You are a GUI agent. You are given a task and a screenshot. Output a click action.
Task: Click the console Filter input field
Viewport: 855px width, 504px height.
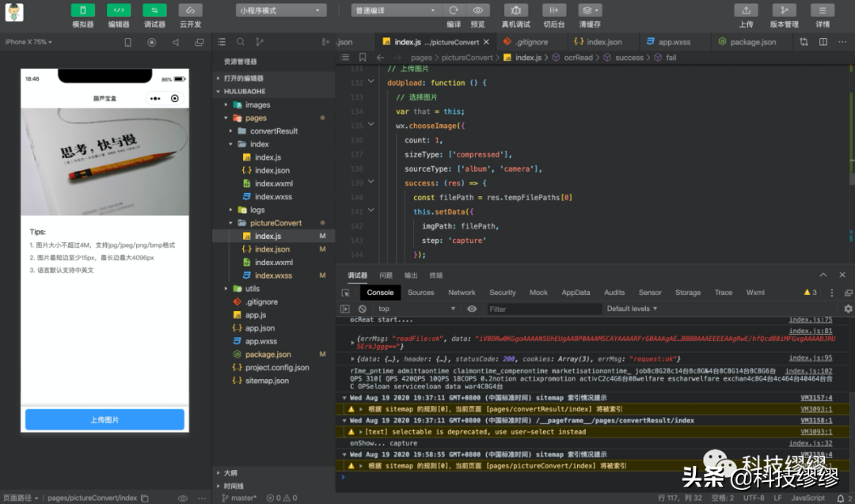point(538,309)
